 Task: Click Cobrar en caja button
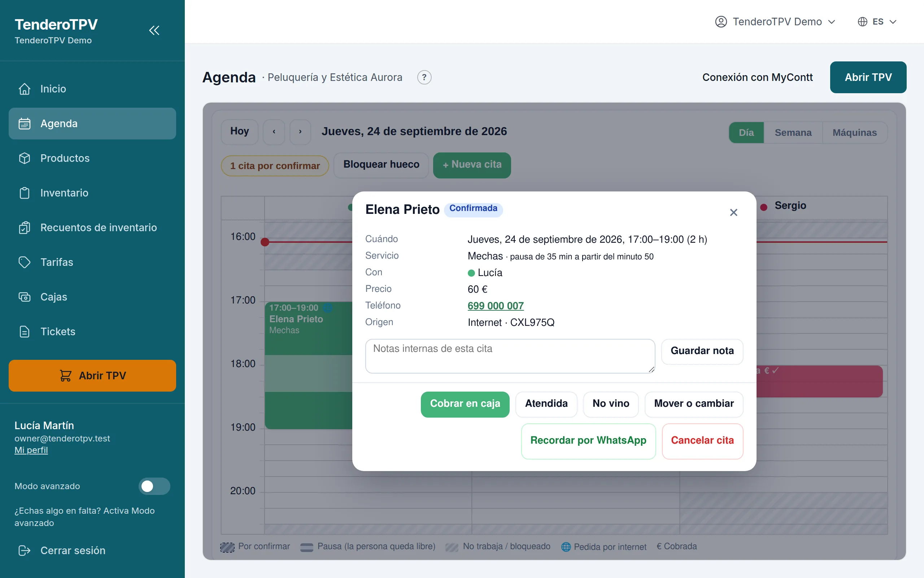(465, 404)
